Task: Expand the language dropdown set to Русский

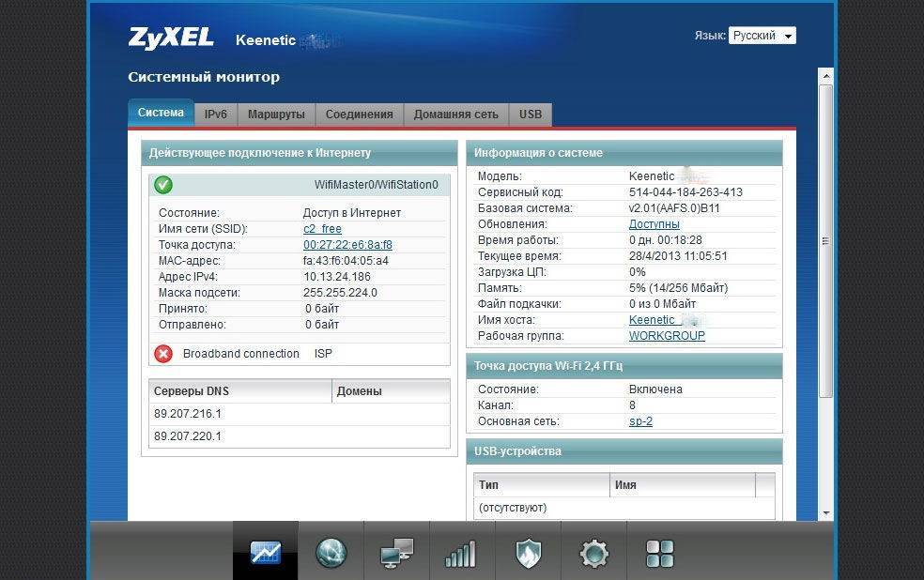Action: (762, 36)
